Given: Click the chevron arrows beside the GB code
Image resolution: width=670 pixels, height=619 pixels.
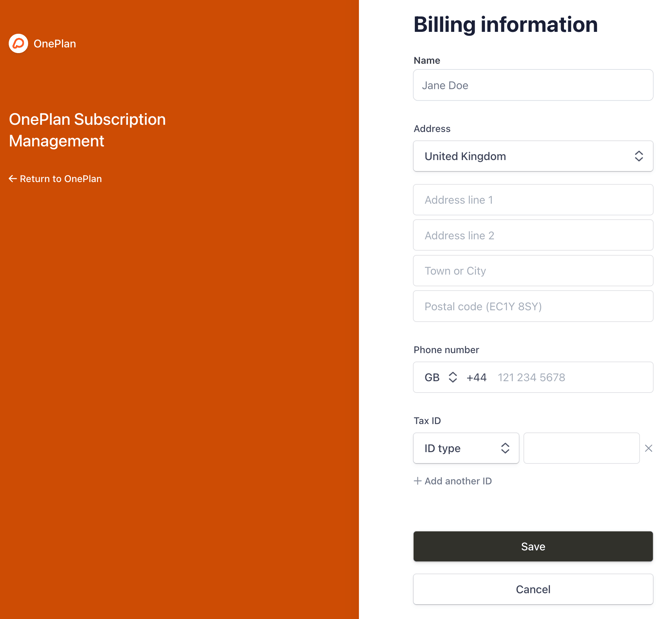Looking at the screenshot, I should click(453, 378).
